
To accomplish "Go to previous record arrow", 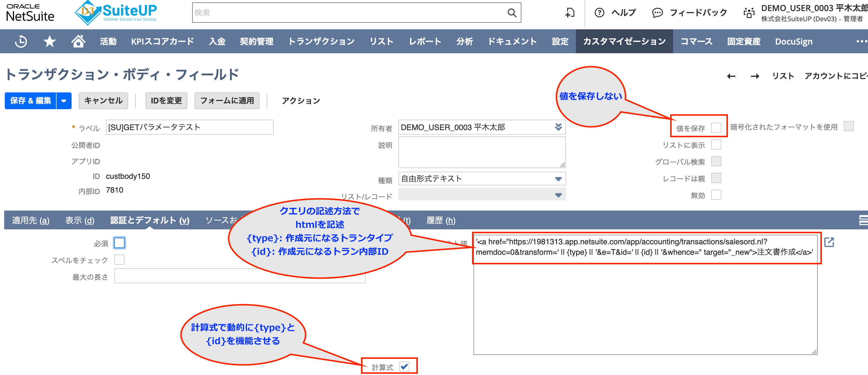I will (731, 77).
